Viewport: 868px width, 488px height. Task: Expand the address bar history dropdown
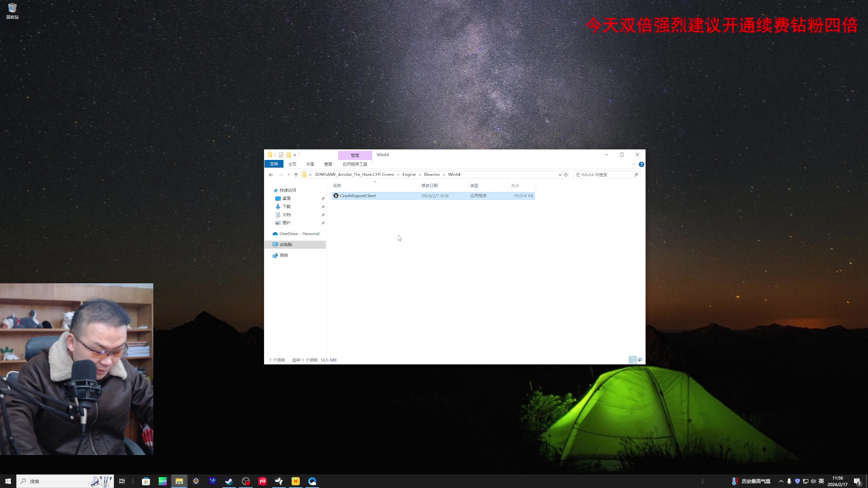click(x=560, y=174)
